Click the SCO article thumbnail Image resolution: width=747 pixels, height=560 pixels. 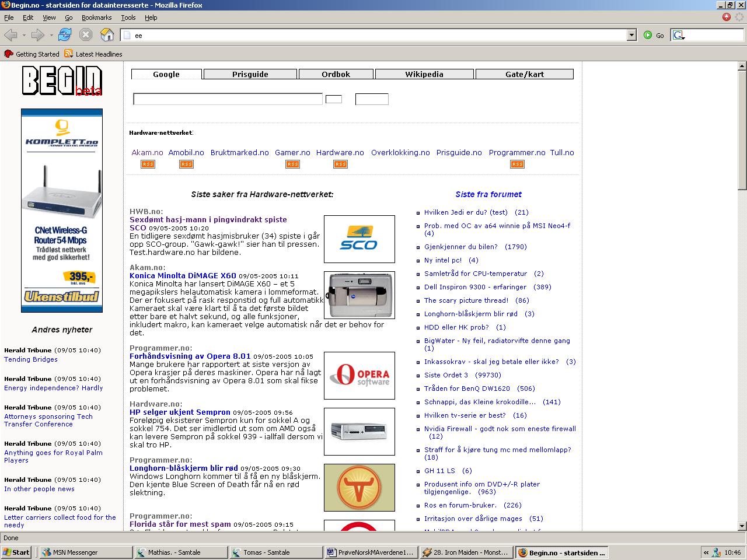359,239
